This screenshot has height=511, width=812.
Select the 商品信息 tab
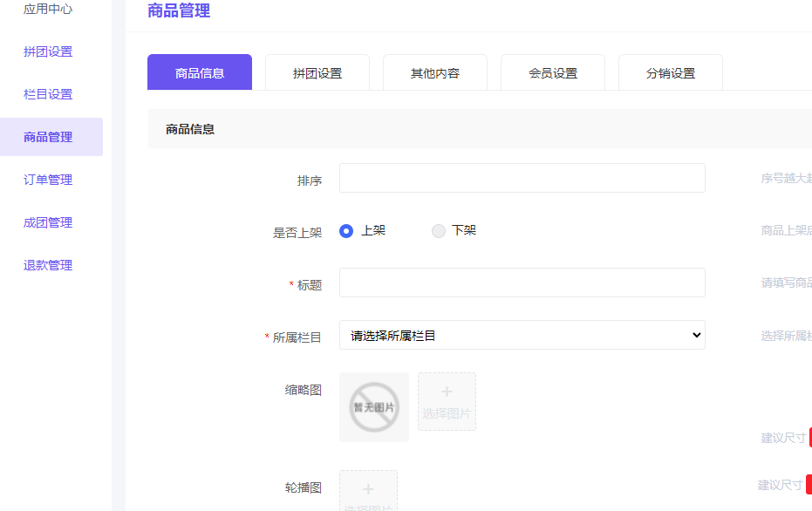[199, 72]
